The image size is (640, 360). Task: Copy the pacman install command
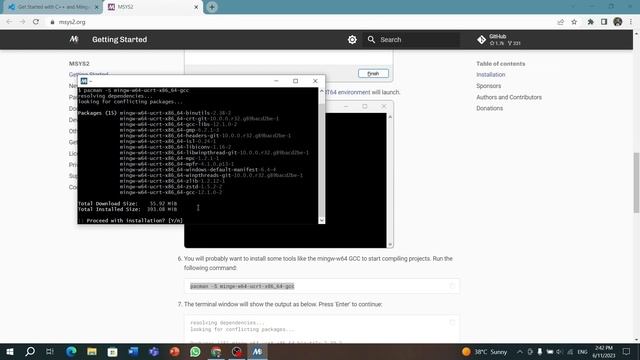tap(452, 286)
